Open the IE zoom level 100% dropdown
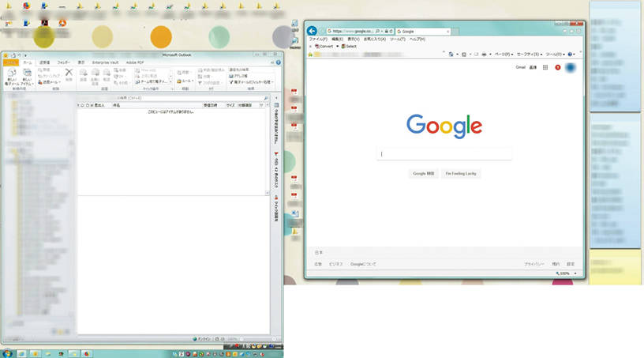The width and height of the screenshot is (644, 358). pos(568,273)
